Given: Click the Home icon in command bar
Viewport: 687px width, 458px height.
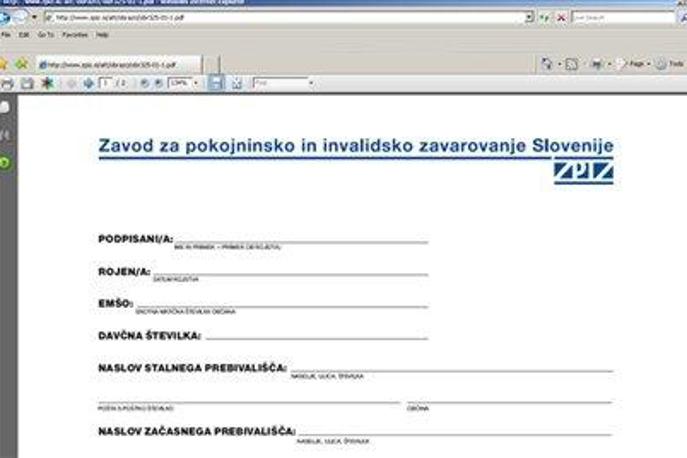Looking at the screenshot, I should (x=546, y=64).
